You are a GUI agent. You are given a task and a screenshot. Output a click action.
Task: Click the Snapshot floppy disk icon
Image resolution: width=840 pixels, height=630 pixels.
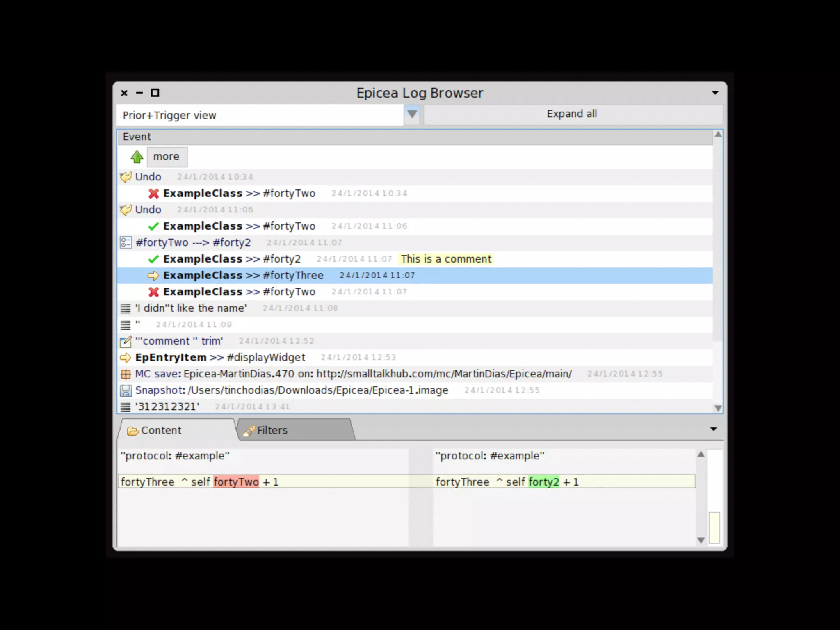(x=126, y=390)
